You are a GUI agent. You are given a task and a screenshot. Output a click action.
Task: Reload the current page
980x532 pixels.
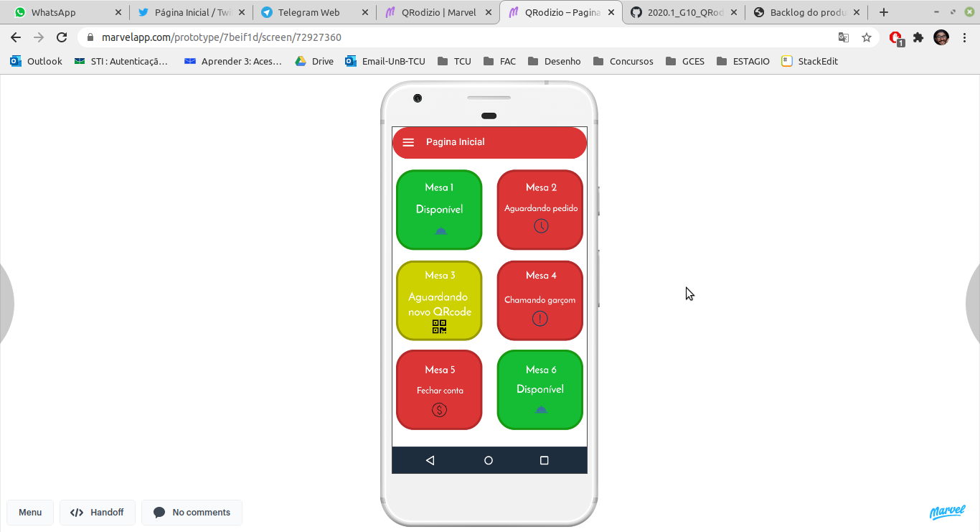tap(62, 37)
